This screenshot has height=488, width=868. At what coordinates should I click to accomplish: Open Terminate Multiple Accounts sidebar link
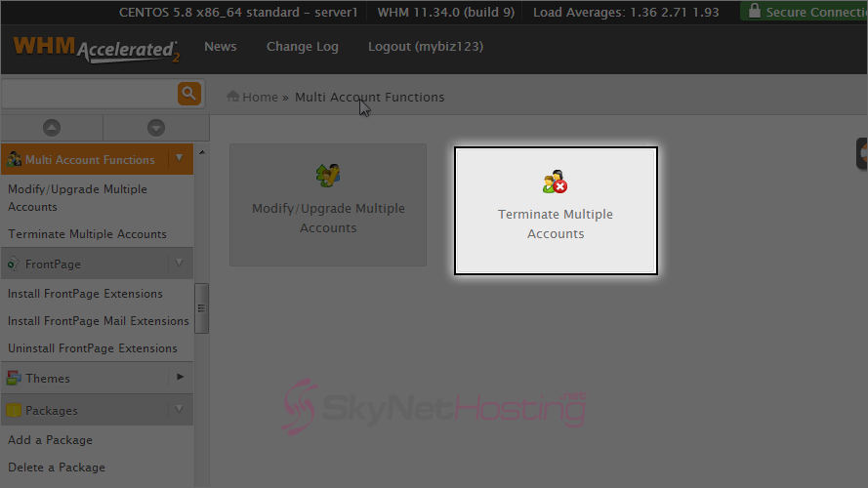(87, 234)
